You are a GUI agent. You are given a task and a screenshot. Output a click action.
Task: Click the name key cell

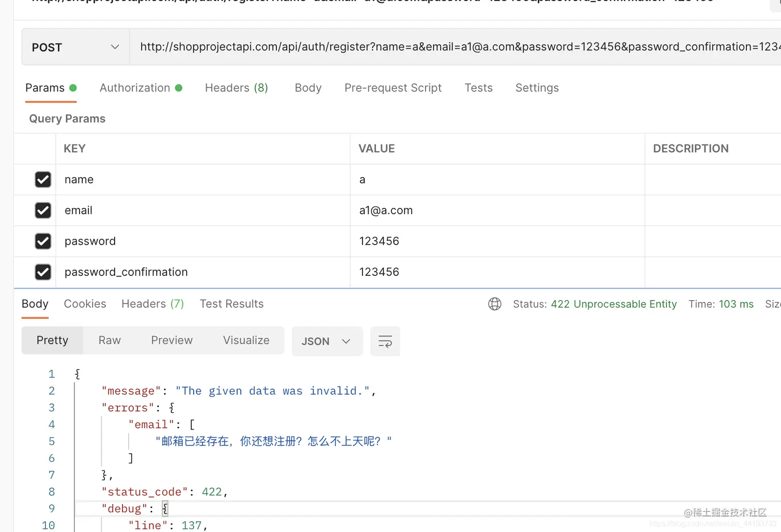click(203, 180)
